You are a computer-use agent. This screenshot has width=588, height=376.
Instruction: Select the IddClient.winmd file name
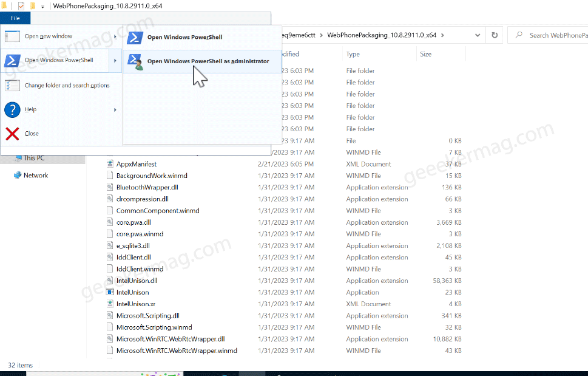[140, 269]
